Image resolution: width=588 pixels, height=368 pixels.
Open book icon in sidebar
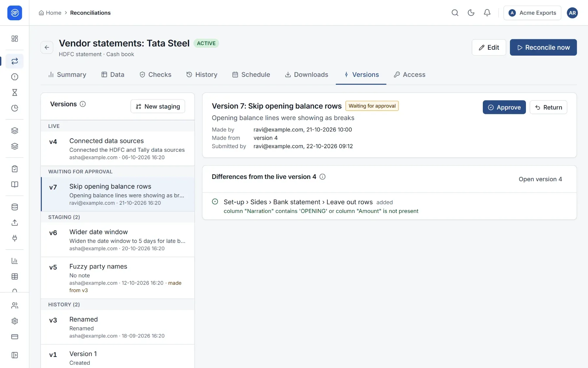click(15, 184)
